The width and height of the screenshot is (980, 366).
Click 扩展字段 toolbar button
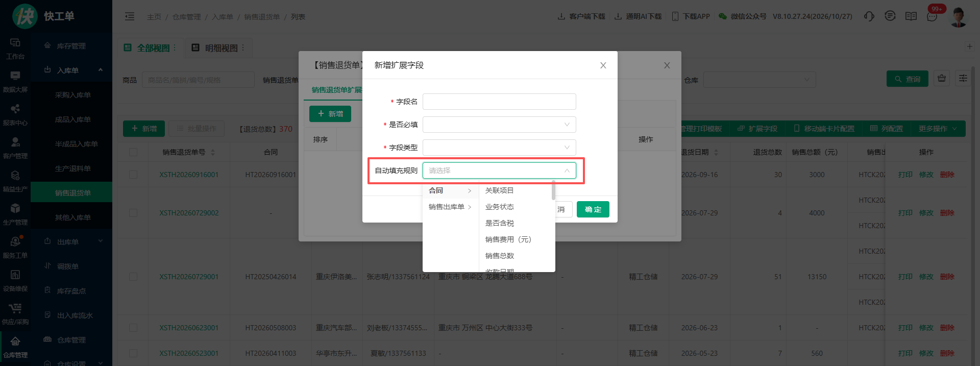click(757, 129)
